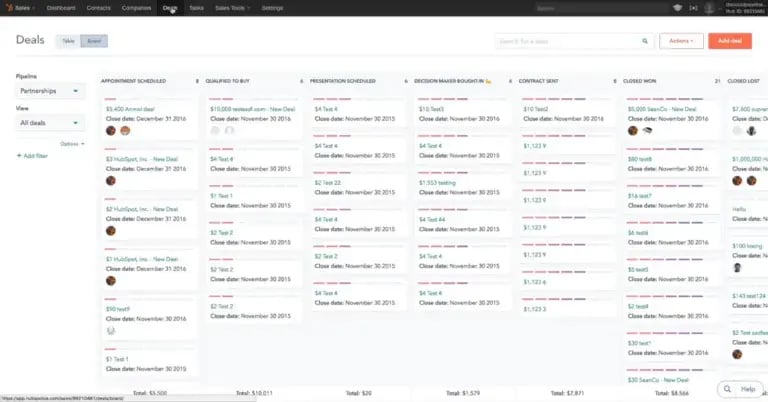Click the bracket icon in top bar

694,8
